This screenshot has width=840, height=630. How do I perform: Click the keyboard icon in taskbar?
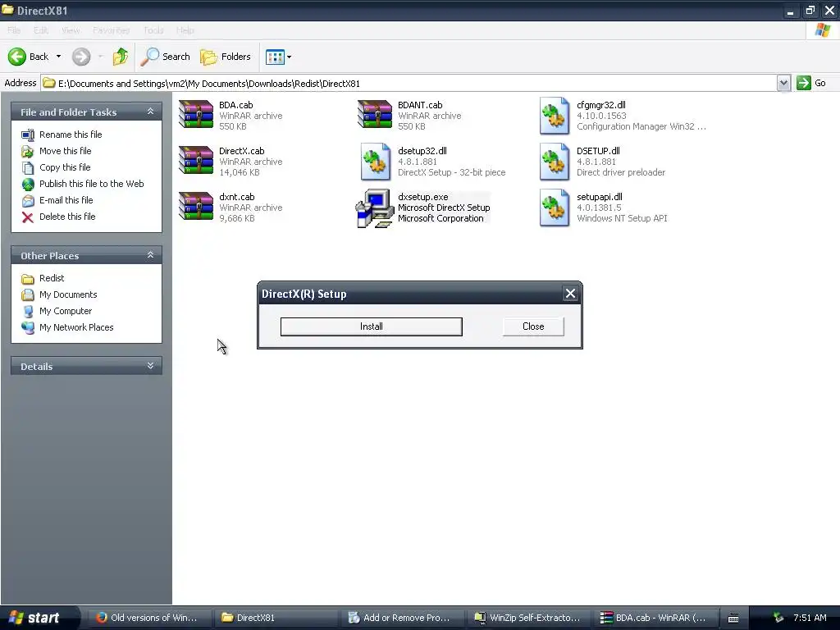pyautogui.click(x=733, y=619)
